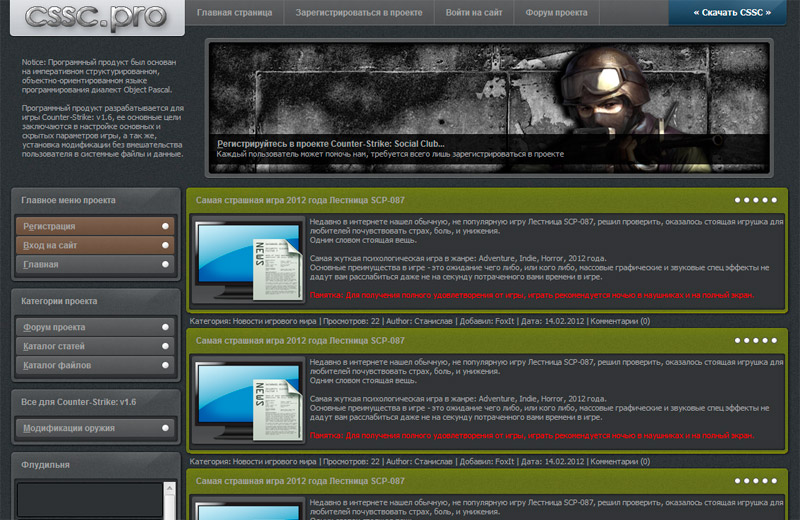The width and height of the screenshot is (800, 520).
Task: Click the white dot on sidebar Форум проекта row
Action: pyautogui.click(x=165, y=327)
